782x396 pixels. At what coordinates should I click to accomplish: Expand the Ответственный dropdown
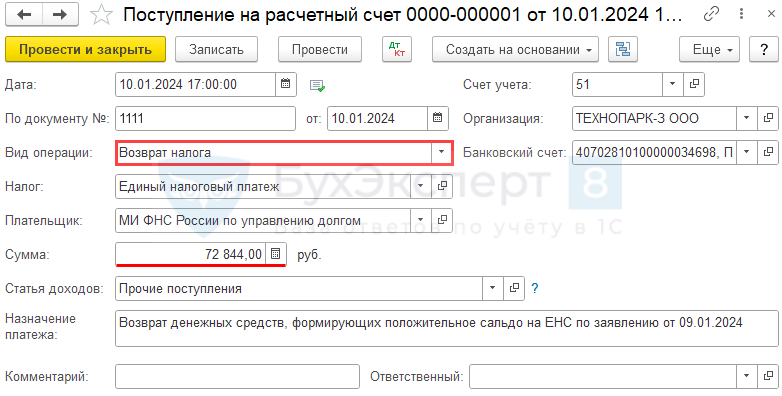tap(747, 376)
